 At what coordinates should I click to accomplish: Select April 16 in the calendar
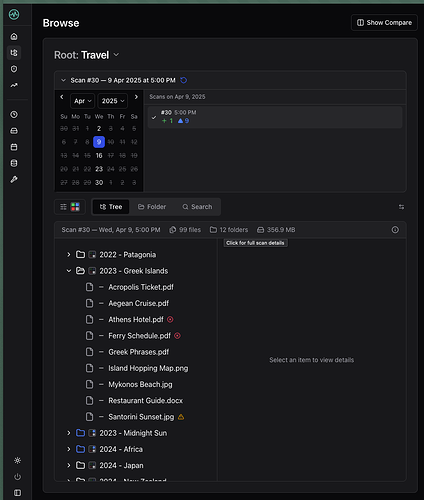click(x=99, y=156)
